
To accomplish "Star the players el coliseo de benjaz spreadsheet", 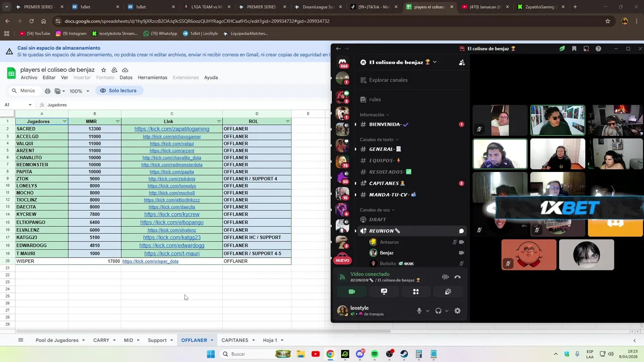I will coord(104,70).
